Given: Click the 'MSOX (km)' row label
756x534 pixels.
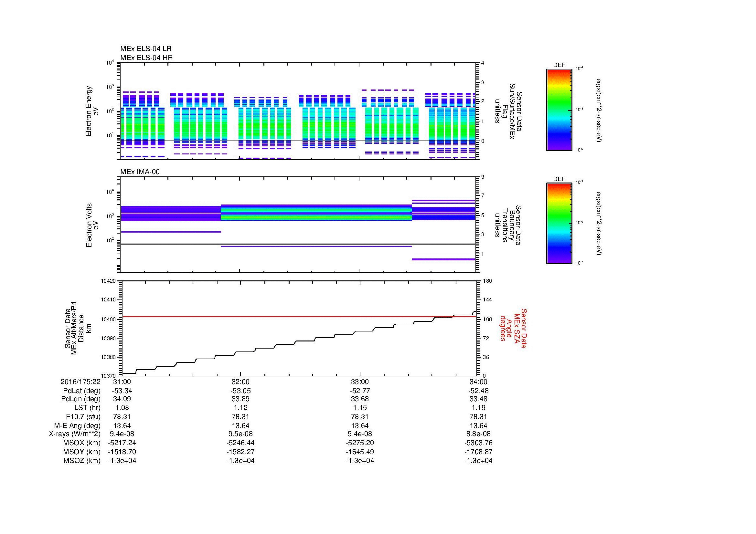Looking at the screenshot, I should click(x=82, y=443).
